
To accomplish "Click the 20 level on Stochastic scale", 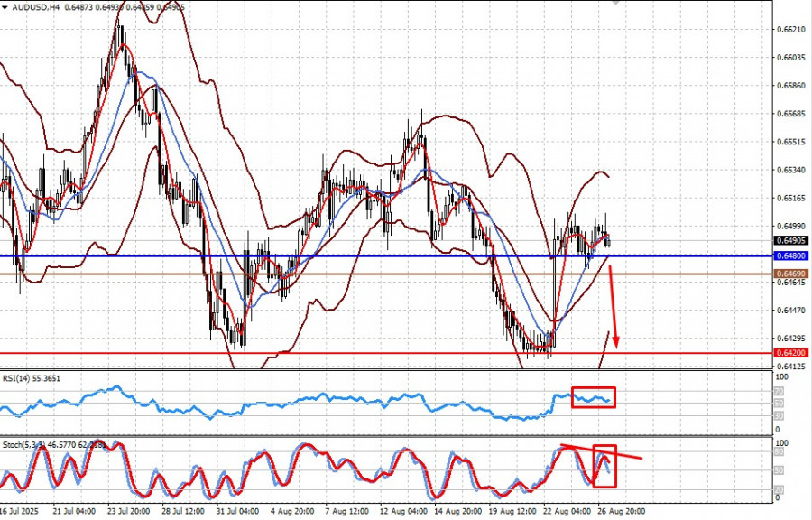I will tap(779, 489).
